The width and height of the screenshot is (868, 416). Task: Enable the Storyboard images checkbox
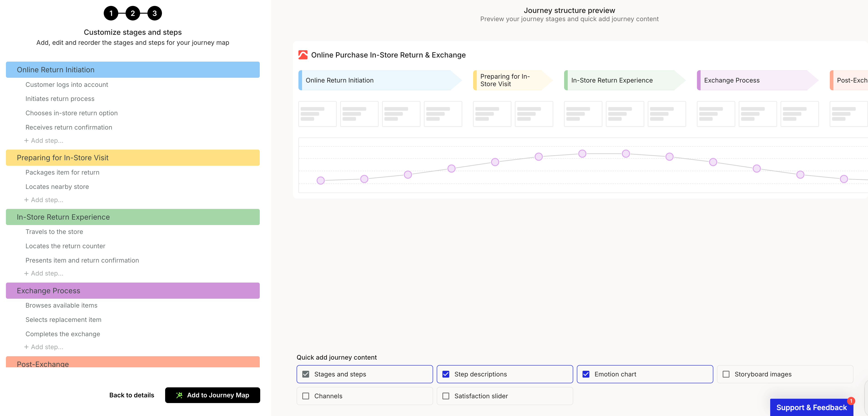coord(726,374)
